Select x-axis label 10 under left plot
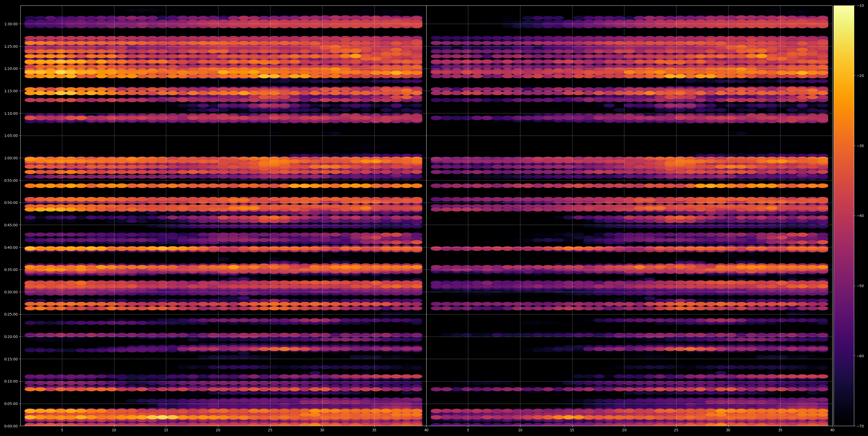 [x=114, y=430]
